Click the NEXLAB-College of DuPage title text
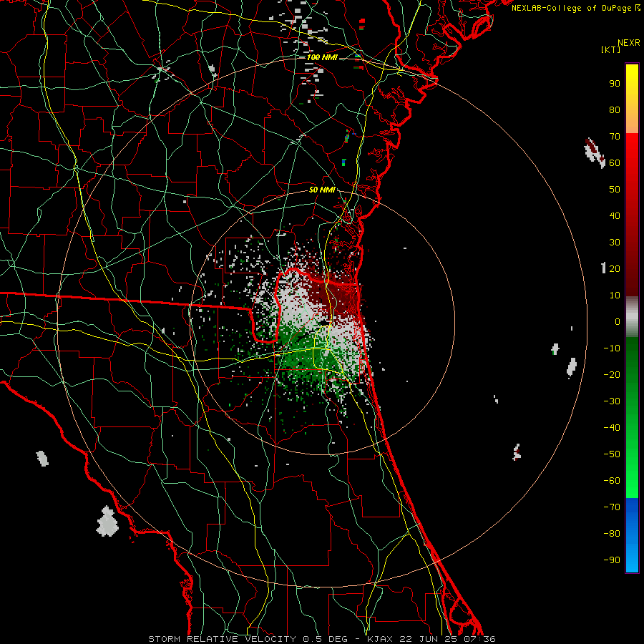 pos(572,8)
